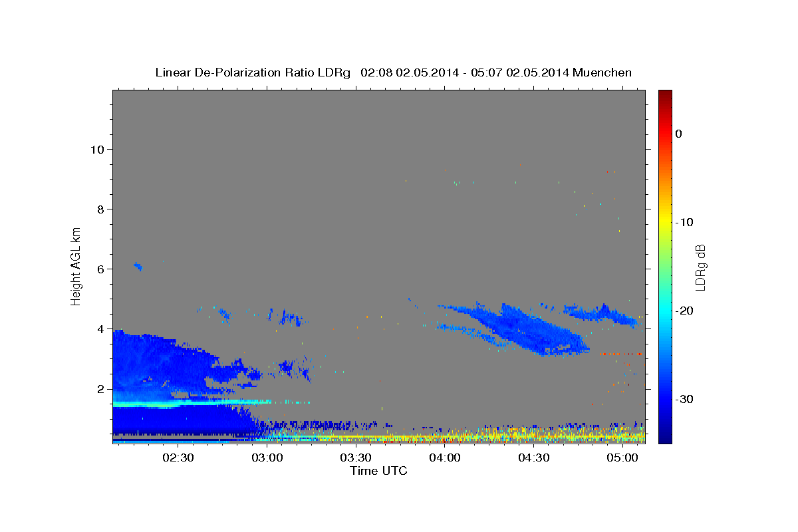Click the colorbar tick label -20
Viewport: 798px width, 532px height.
coord(685,311)
